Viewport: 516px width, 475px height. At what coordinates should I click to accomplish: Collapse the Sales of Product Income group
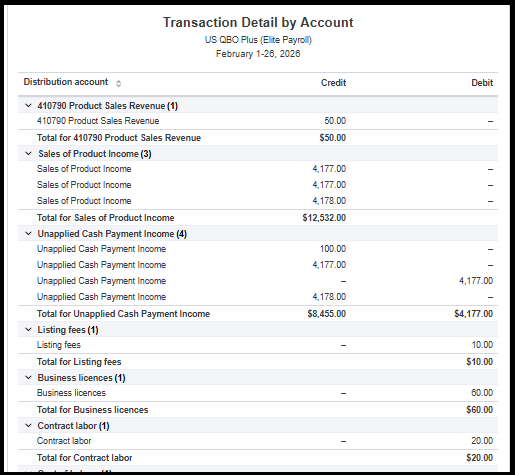[28, 154]
